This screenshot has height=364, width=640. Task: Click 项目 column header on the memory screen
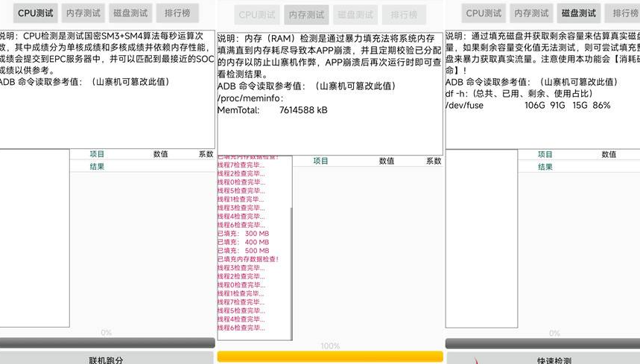tap(321, 161)
